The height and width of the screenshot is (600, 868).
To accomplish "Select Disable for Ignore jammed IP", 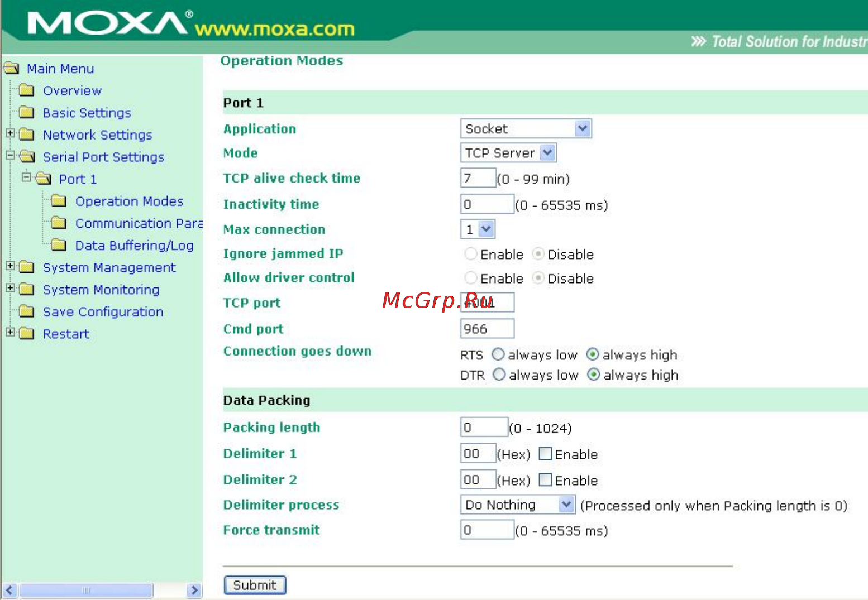I will coord(538,254).
